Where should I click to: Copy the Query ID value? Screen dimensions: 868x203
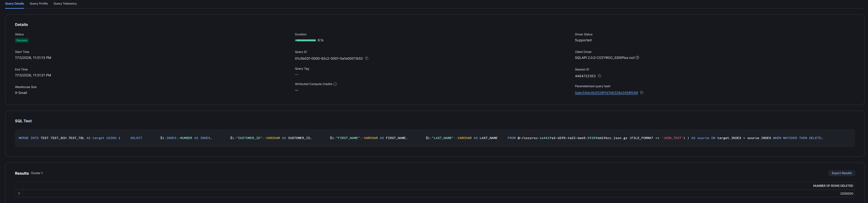tap(367, 59)
